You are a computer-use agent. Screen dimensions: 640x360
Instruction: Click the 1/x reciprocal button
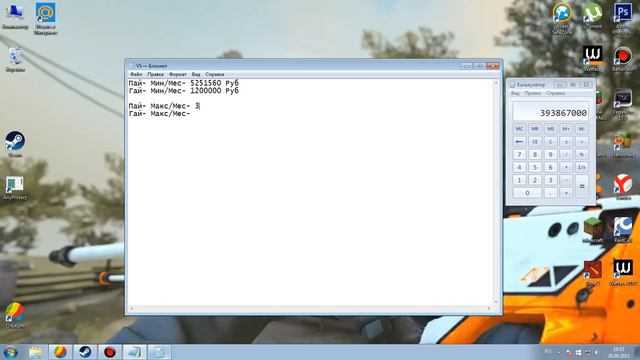582,167
